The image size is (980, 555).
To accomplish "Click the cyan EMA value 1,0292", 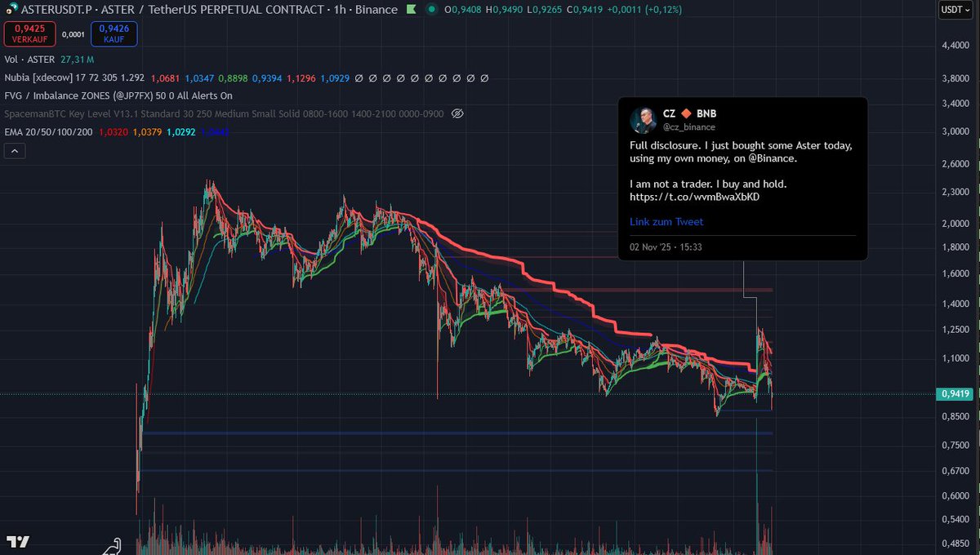I will click(180, 131).
